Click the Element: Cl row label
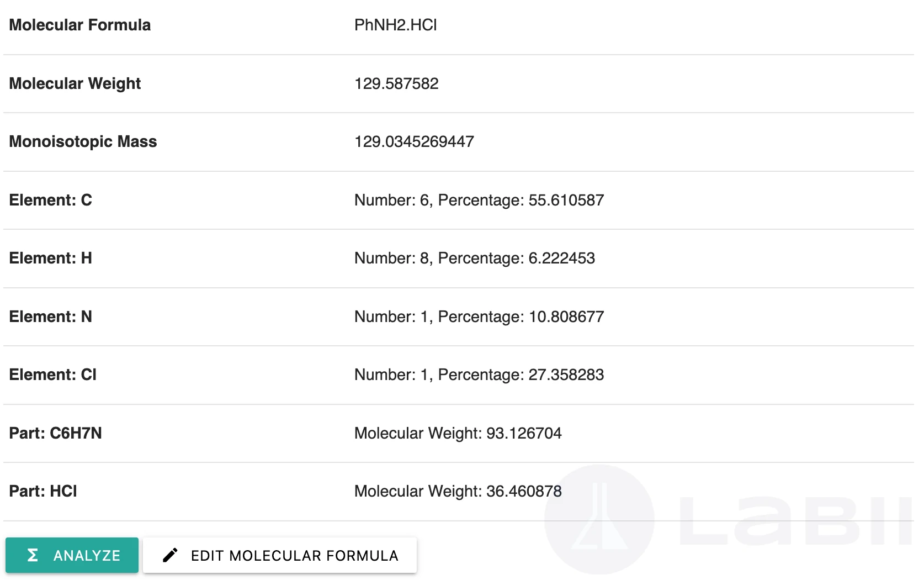Screen dimensions: 924x580 pos(53,375)
